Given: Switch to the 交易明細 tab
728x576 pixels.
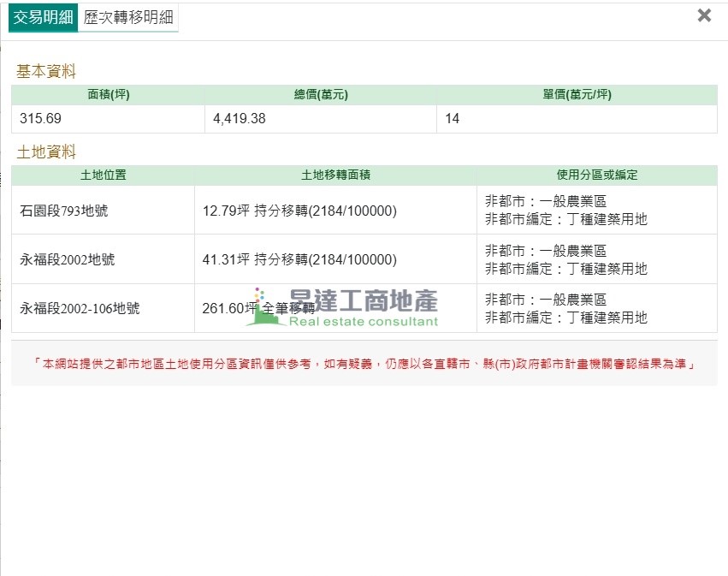Looking at the screenshot, I should (43, 17).
